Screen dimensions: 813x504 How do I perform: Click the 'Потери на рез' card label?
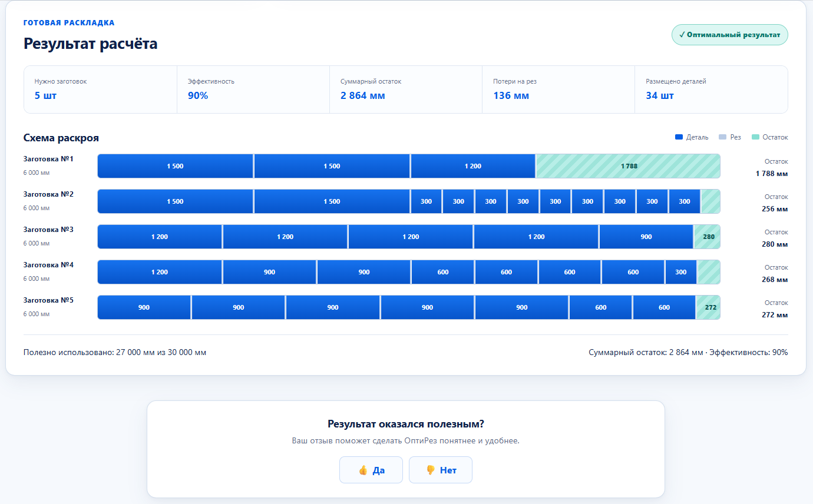515,81
